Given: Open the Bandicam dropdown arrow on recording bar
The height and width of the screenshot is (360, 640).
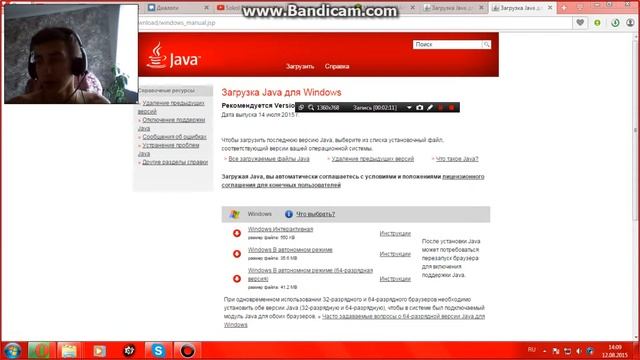Looking at the screenshot, I should pyautogui.click(x=409, y=107).
